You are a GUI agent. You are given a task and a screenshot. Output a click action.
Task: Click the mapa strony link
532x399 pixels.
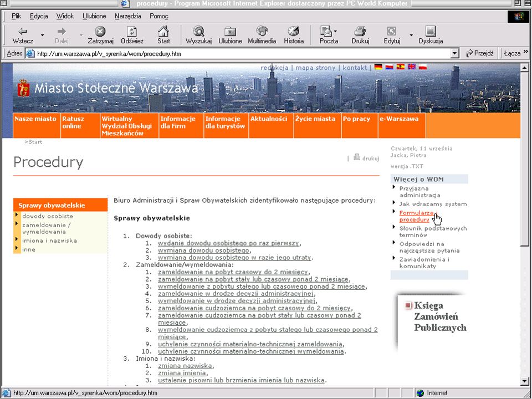(315, 68)
